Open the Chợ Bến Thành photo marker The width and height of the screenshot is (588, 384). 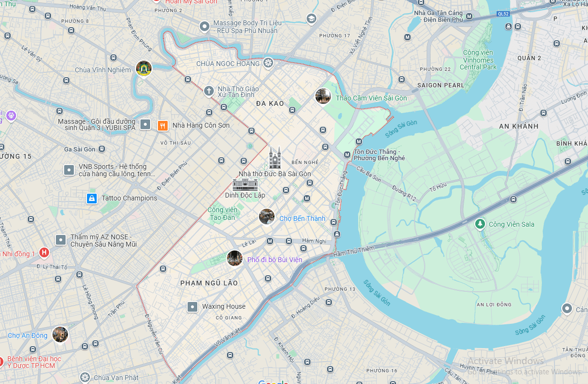[267, 217]
